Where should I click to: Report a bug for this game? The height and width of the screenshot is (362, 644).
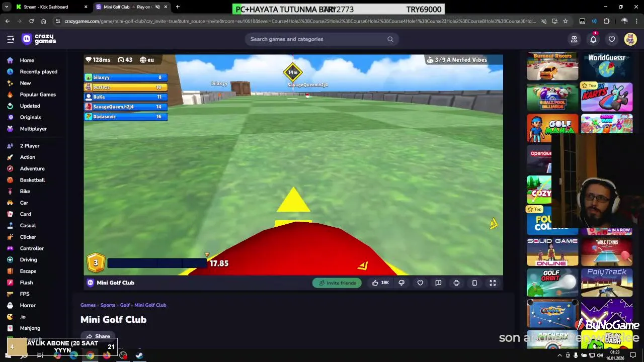438,283
